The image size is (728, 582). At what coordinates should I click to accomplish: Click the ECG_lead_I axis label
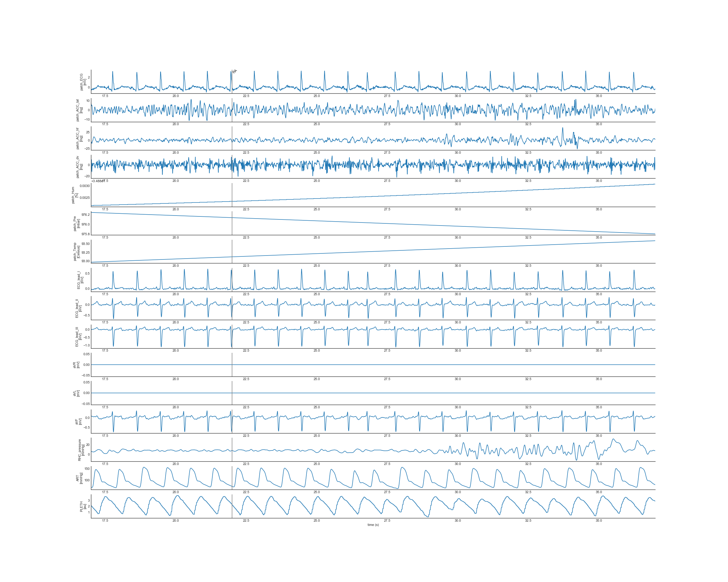coord(80,280)
